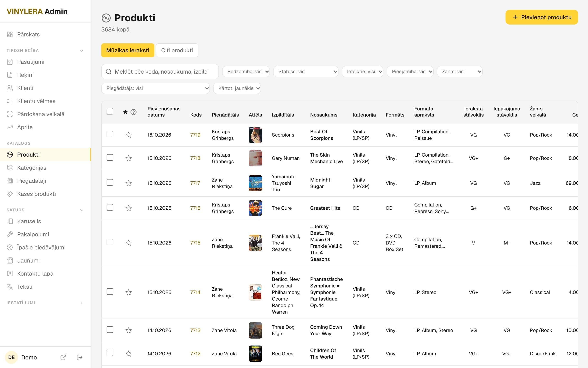Select the Mūzikas ieraksti tab
The height and width of the screenshot is (368, 588).
pyautogui.click(x=128, y=50)
